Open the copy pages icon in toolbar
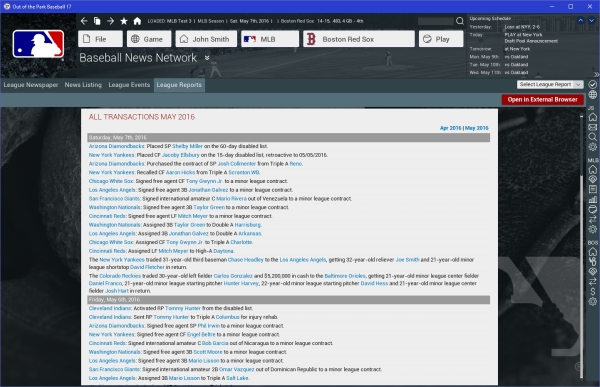 (97, 21)
